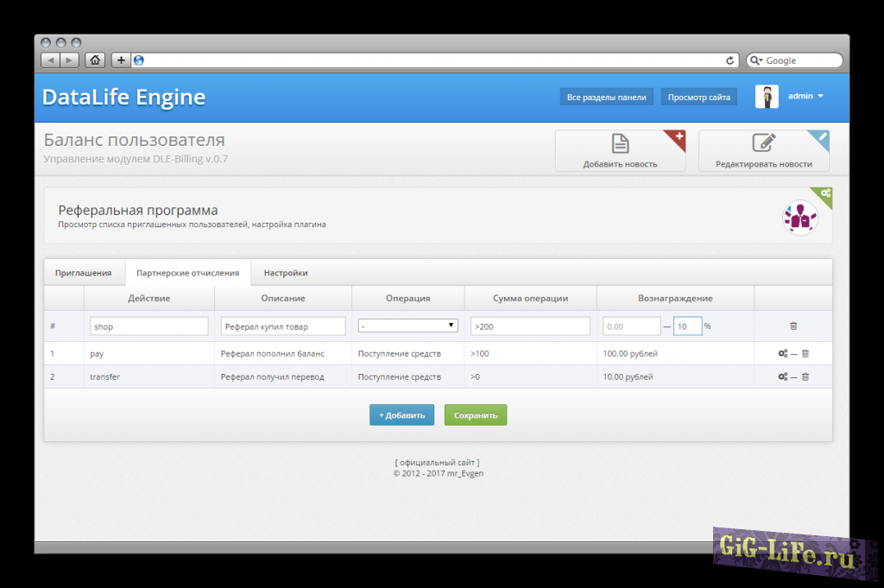This screenshot has width=884, height=588.
Task: Switch to the Приглашения tab
Action: 84,273
